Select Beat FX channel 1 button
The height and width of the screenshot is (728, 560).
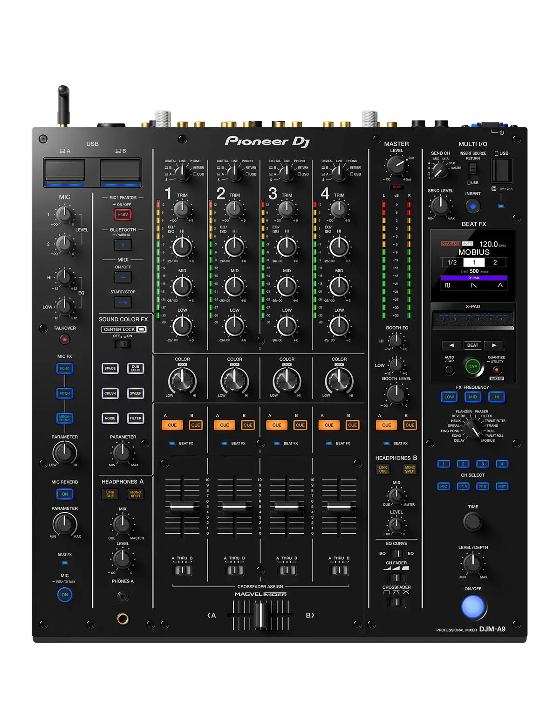coord(444,464)
